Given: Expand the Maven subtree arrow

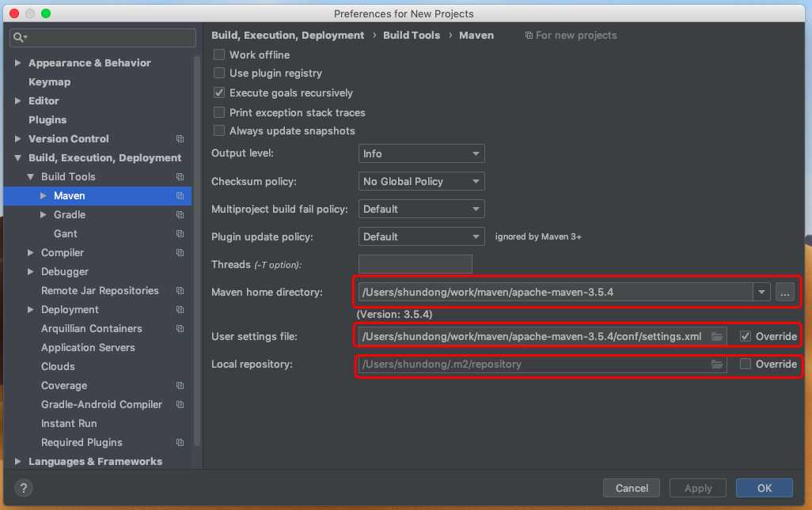Looking at the screenshot, I should pos(44,195).
